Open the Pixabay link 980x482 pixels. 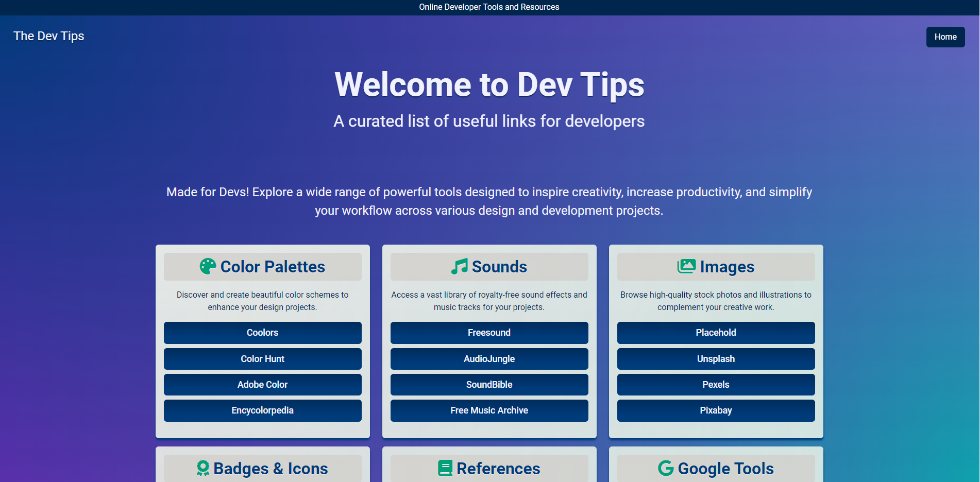(716, 410)
